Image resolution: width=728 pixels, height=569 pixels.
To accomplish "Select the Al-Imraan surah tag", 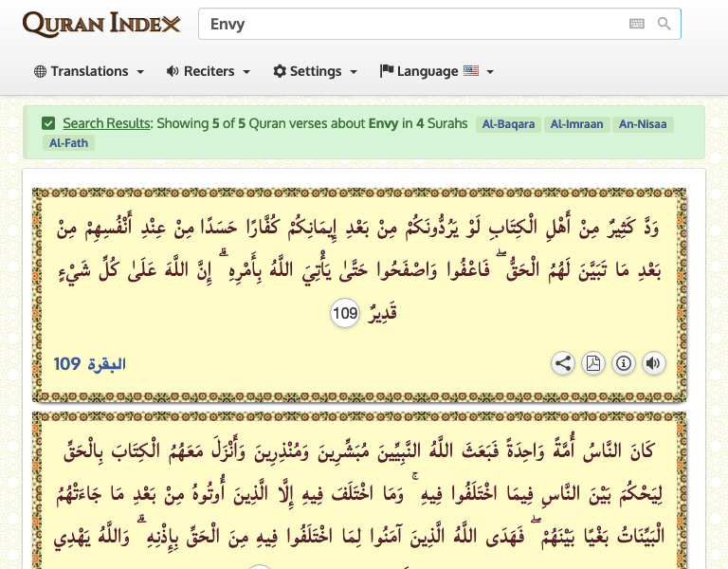I will pyautogui.click(x=576, y=123).
